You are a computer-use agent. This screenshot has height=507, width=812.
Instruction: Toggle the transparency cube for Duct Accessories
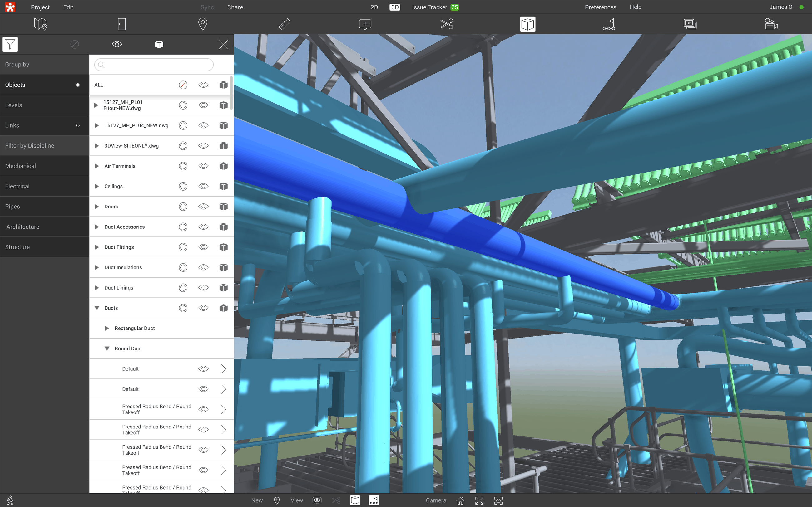coord(224,227)
